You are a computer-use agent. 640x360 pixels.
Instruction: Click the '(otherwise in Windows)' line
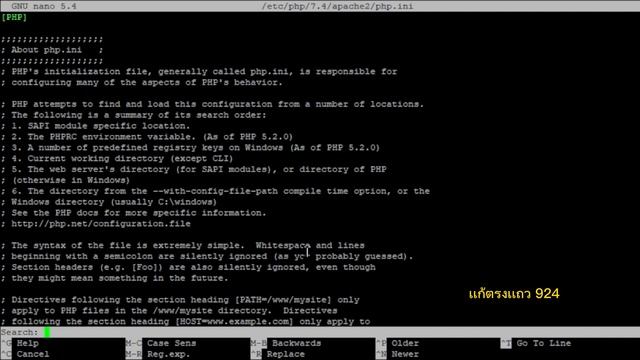[65, 180]
